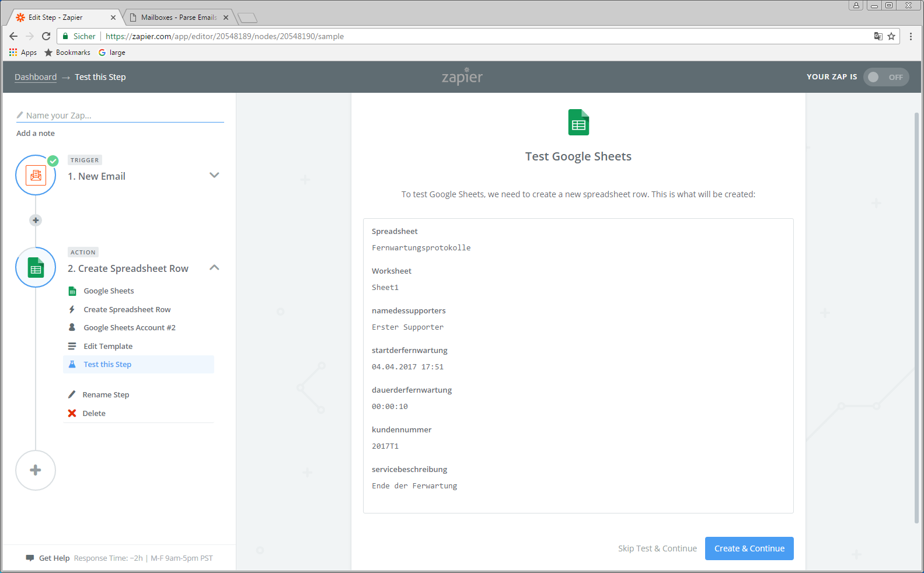Add a step between trigger and action
The width and height of the screenshot is (924, 573).
coord(36,220)
